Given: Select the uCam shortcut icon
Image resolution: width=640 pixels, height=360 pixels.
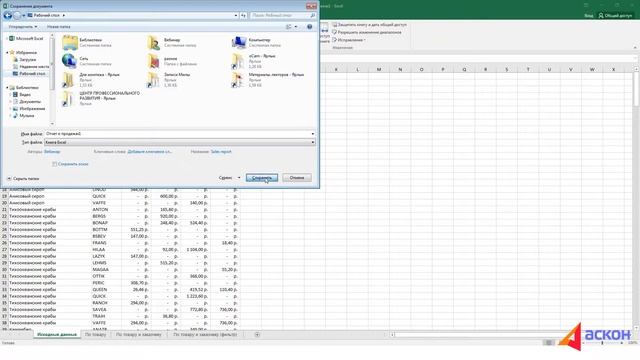Looking at the screenshot, I should [x=238, y=61].
